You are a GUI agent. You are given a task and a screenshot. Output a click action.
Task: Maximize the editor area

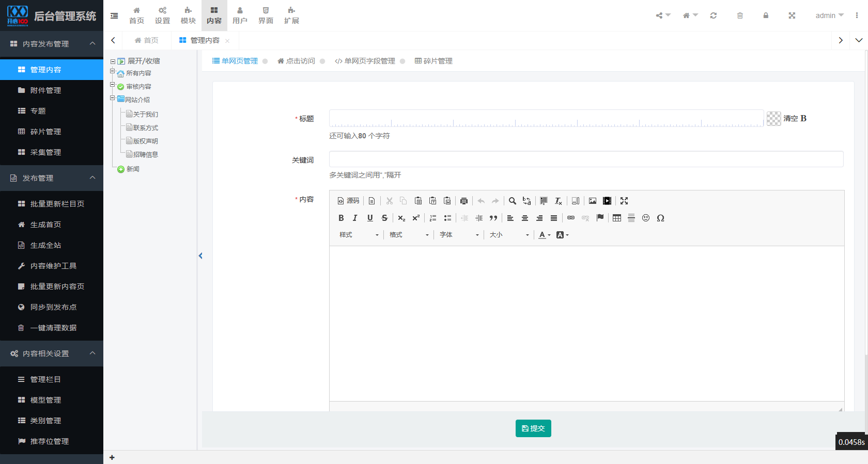pos(624,201)
